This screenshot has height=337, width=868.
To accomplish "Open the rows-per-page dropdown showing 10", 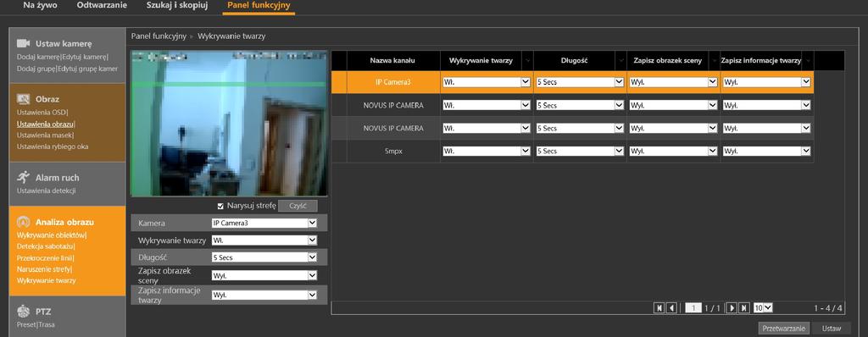I will [763, 307].
